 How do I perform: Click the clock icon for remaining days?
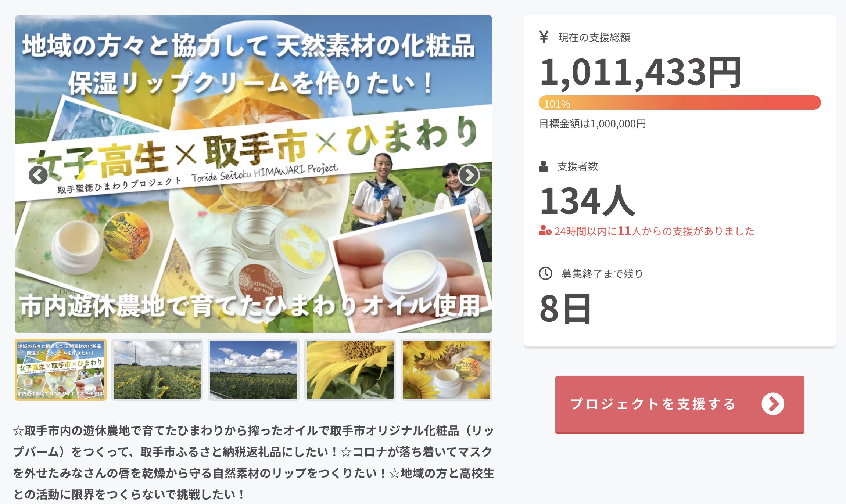coord(545,273)
